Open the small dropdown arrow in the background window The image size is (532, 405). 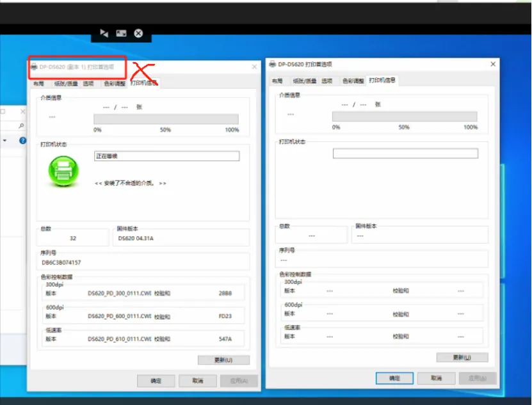(4, 140)
